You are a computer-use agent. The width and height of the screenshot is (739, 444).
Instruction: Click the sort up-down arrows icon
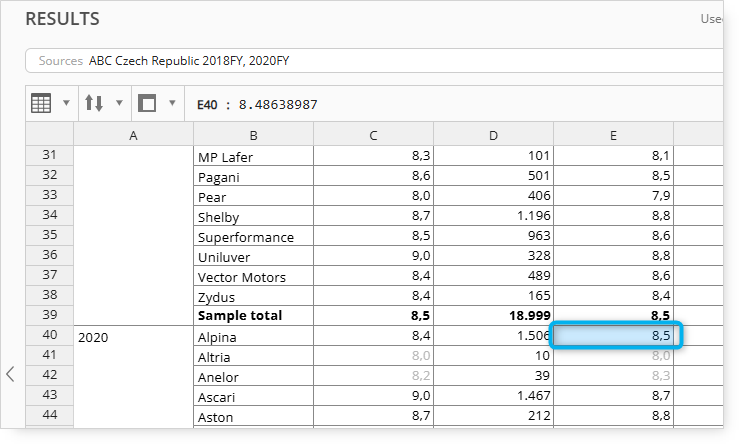point(94,103)
